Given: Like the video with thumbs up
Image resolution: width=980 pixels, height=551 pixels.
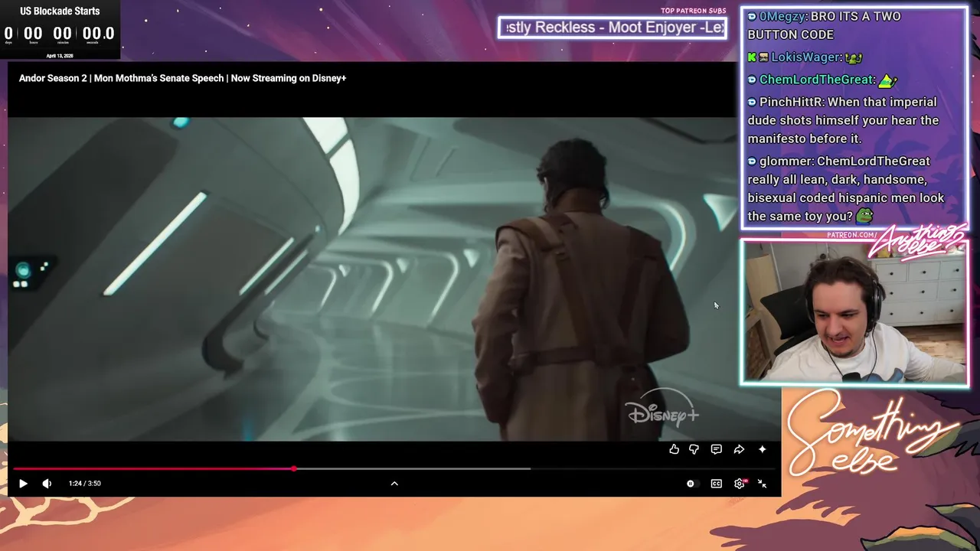Looking at the screenshot, I should click(x=674, y=450).
